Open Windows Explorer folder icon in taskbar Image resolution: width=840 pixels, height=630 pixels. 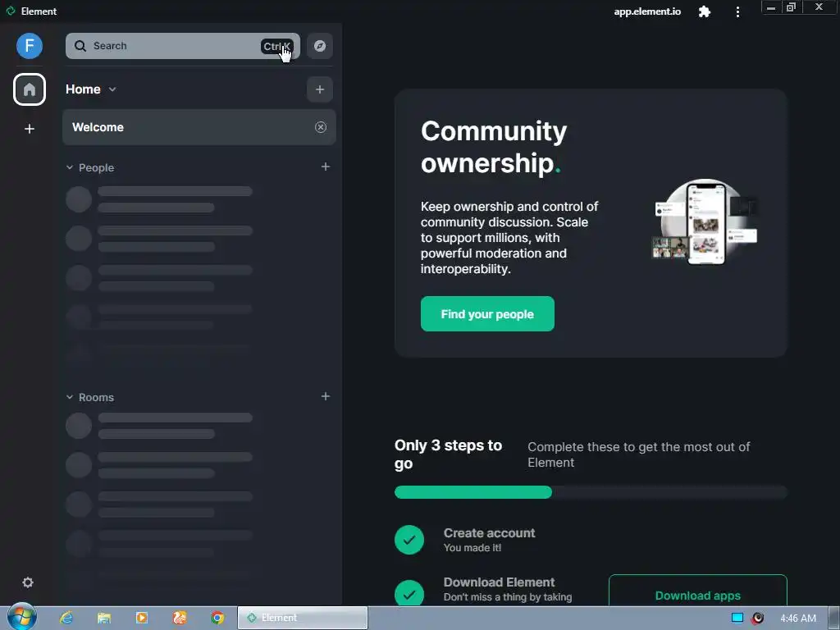click(104, 618)
